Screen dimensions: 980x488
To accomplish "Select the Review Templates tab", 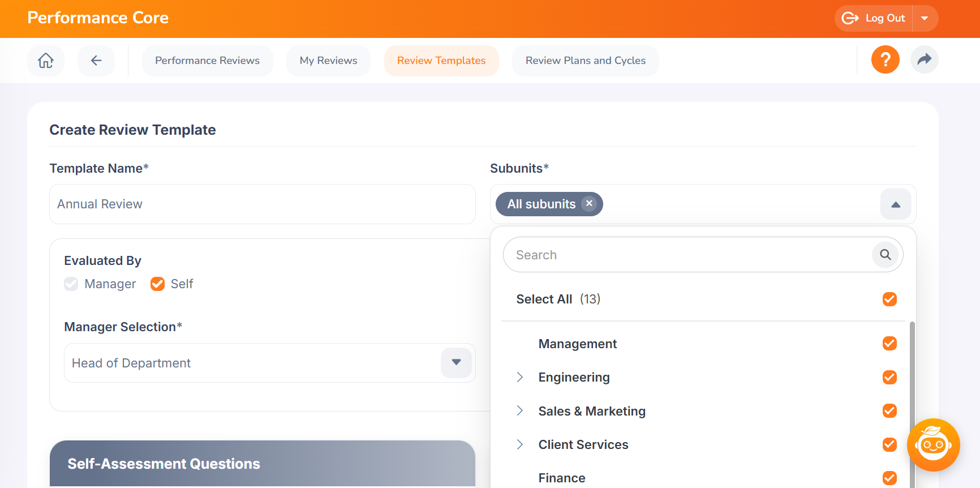I will [x=441, y=61].
